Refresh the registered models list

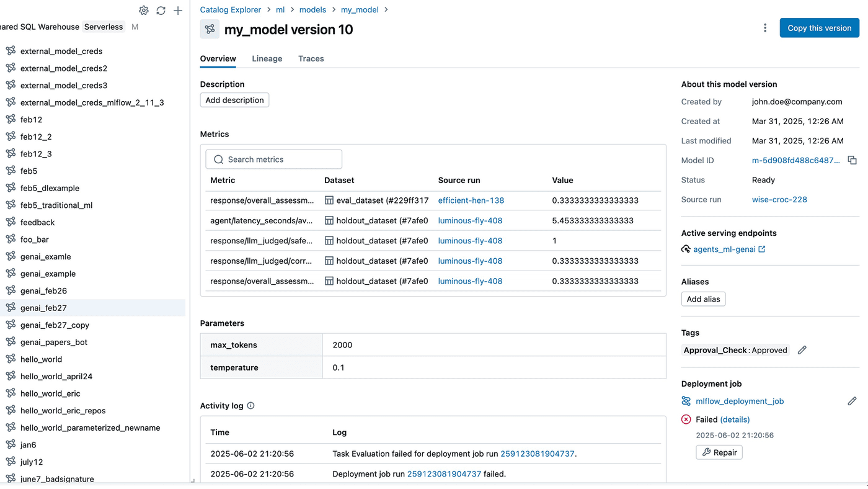point(161,11)
